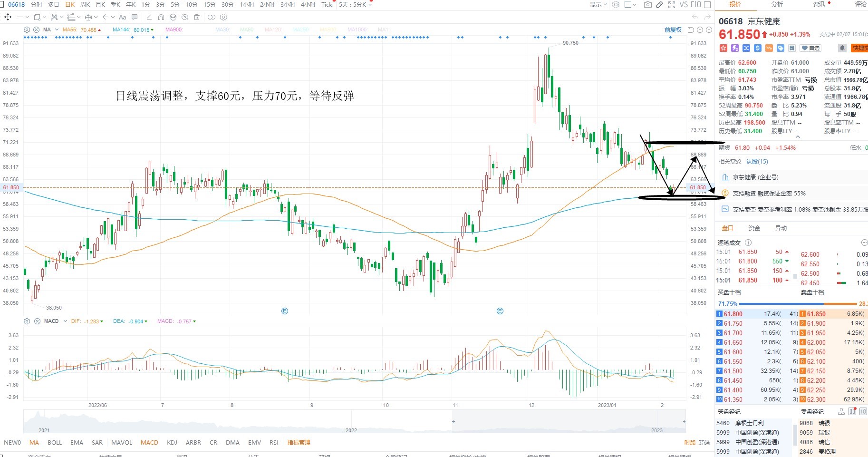
Task: Click the VS compare button
Action: (x=684, y=5)
